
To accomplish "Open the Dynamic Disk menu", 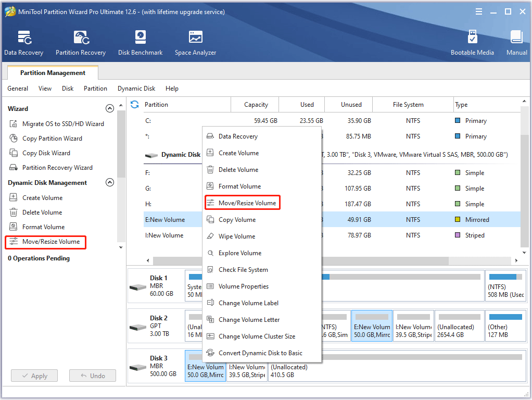I will point(136,89).
